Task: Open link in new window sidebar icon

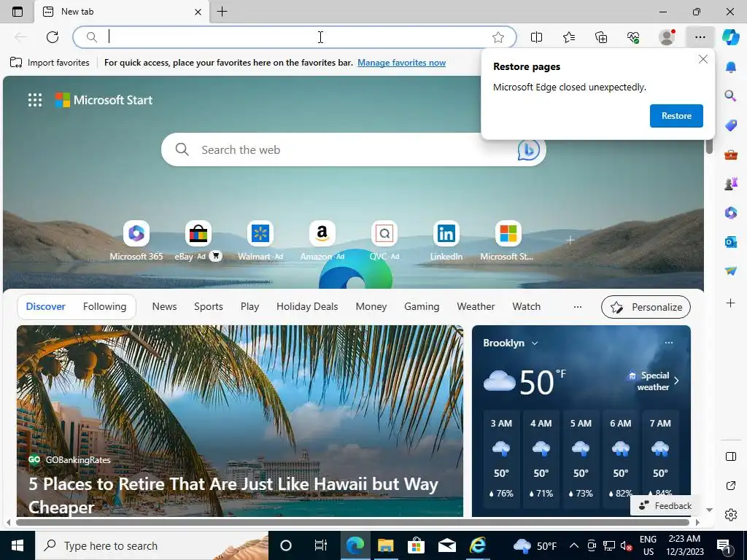Action: click(x=731, y=486)
